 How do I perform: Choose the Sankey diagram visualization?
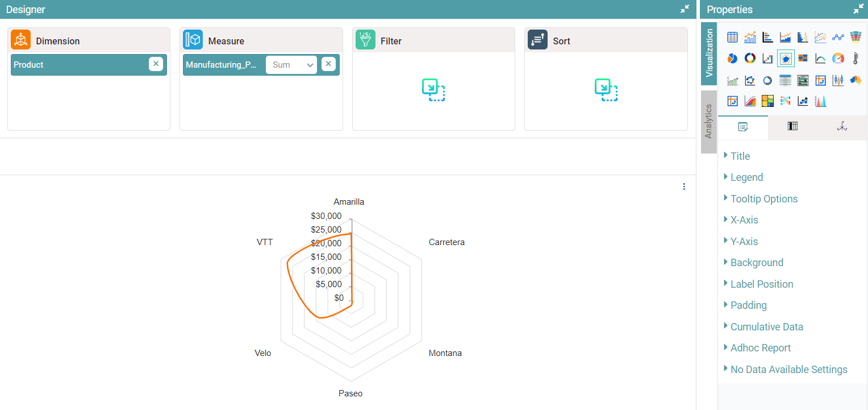point(785,101)
